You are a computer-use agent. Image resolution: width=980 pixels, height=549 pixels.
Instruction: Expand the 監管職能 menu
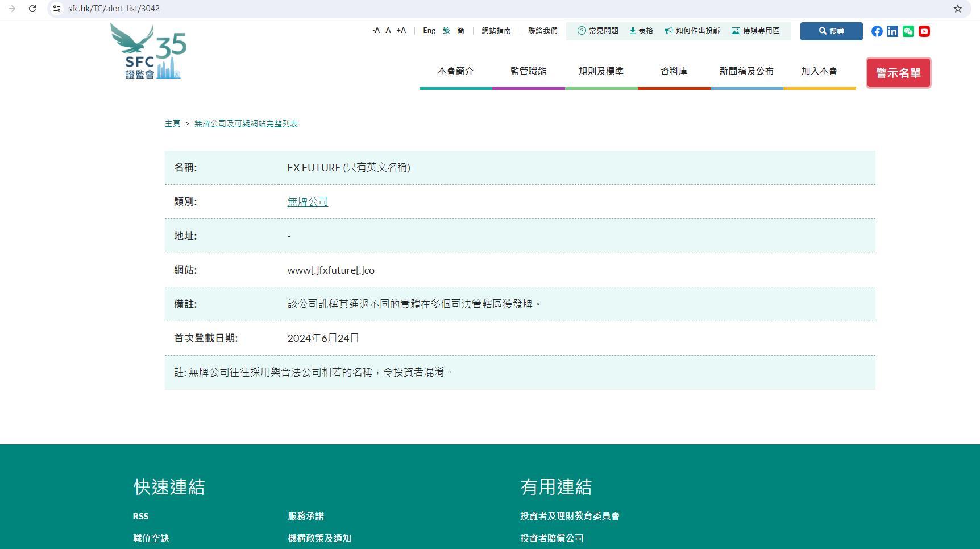pyautogui.click(x=528, y=72)
